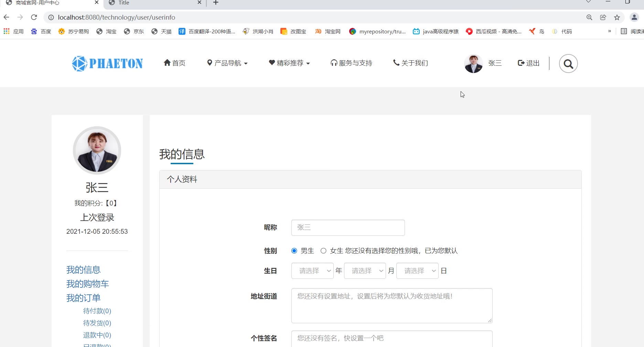The height and width of the screenshot is (347, 644).
Task: Switch to the 商城官网-用户中心 tab
Action: click(x=52, y=3)
